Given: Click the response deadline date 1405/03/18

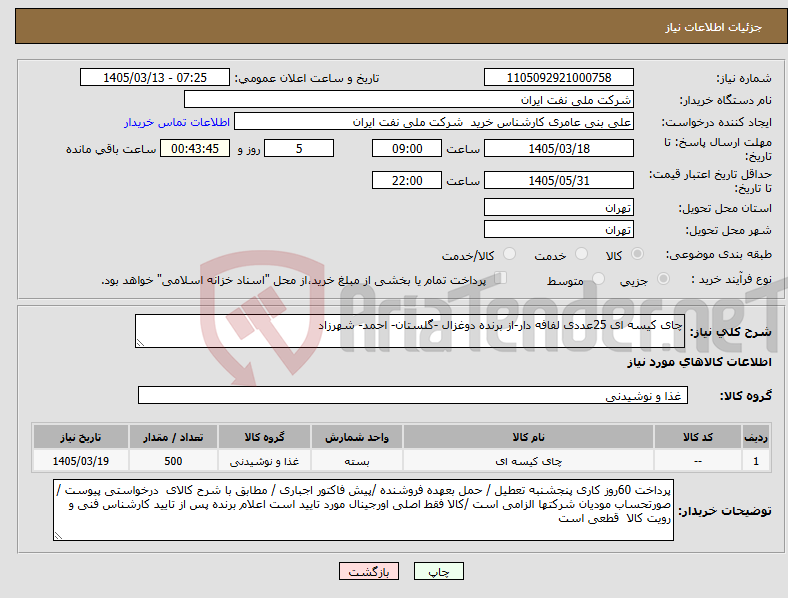Looking at the screenshot, I should pyautogui.click(x=558, y=148).
